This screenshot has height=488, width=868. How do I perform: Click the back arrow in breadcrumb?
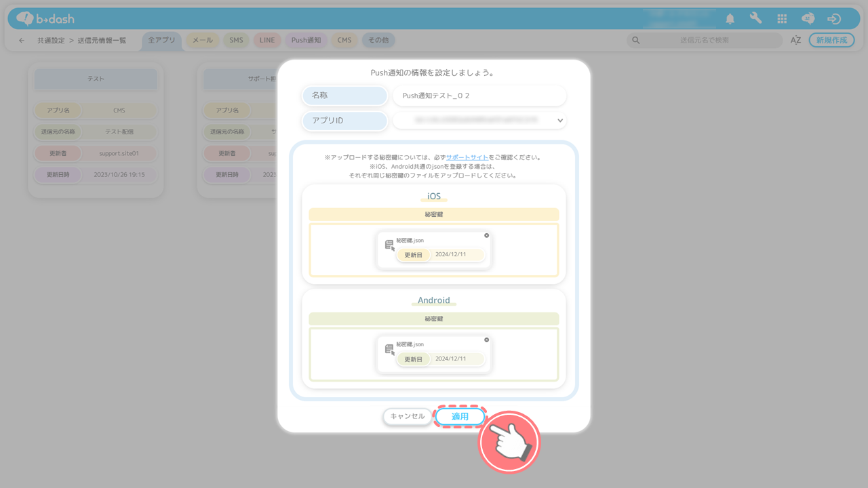pos(22,41)
